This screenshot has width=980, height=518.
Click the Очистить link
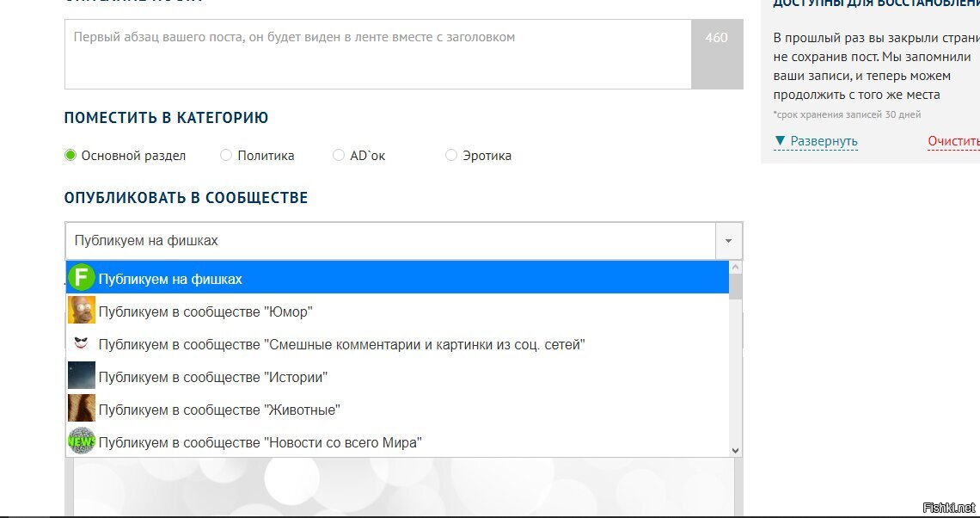[953, 141]
